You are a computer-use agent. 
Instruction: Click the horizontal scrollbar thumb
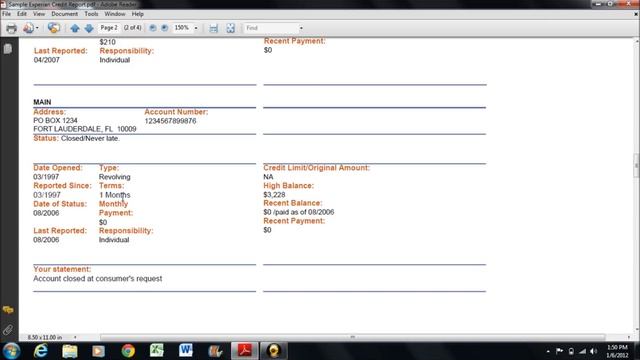[353, 337]
